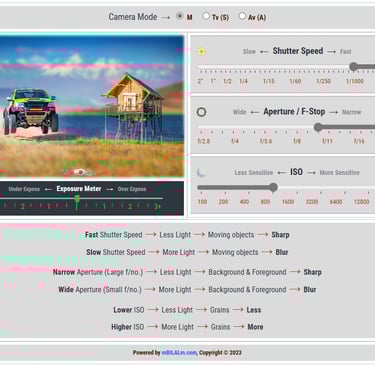Click the +2 overexpose mark on meter

(130, 206)
